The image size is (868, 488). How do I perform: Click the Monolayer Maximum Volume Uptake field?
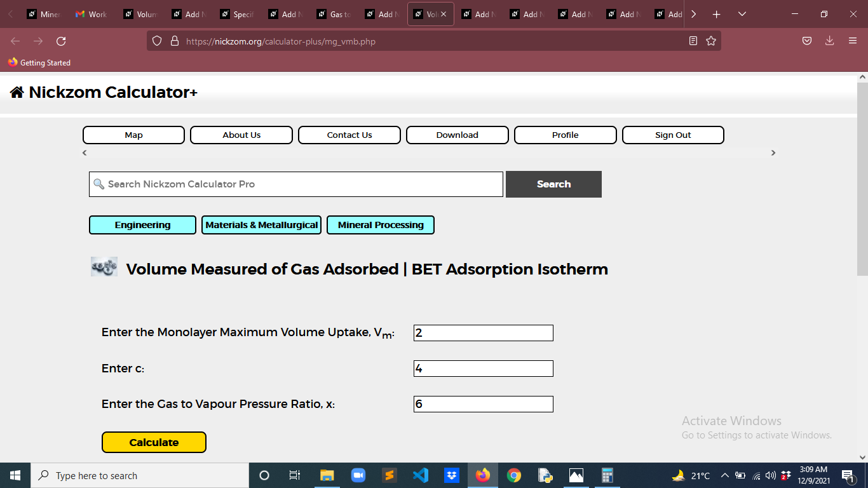click(x=484, y=333)
